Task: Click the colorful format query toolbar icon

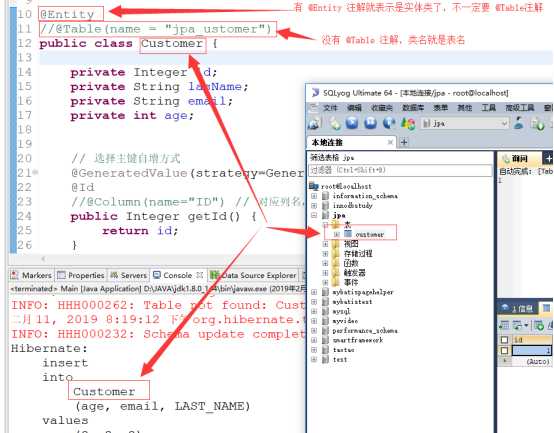Action: (x=408, y=123)
